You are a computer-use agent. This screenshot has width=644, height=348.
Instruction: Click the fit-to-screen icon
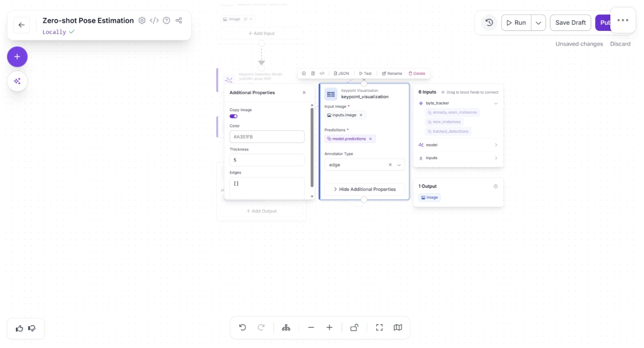tap(379, 327)
